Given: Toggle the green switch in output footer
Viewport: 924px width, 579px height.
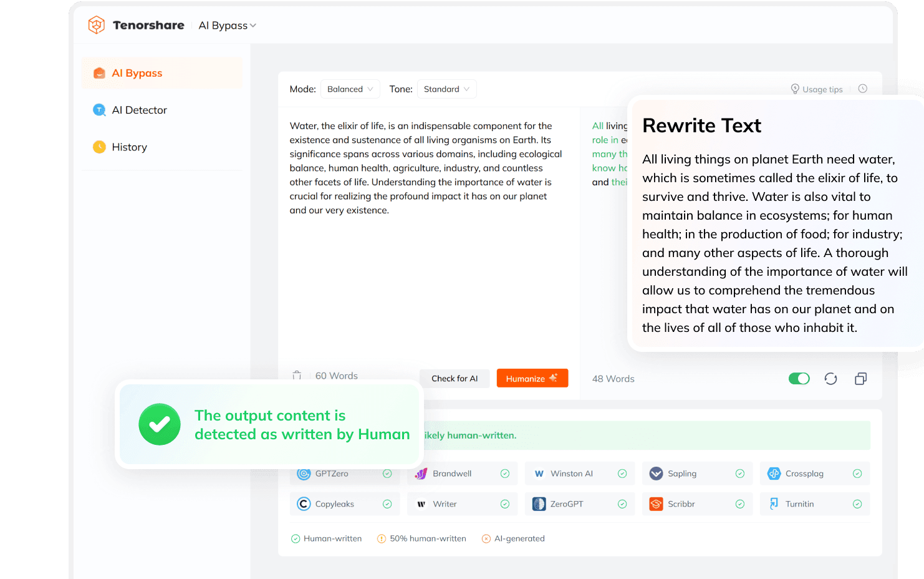Looking at the screenshot, I should click(799, 379).
